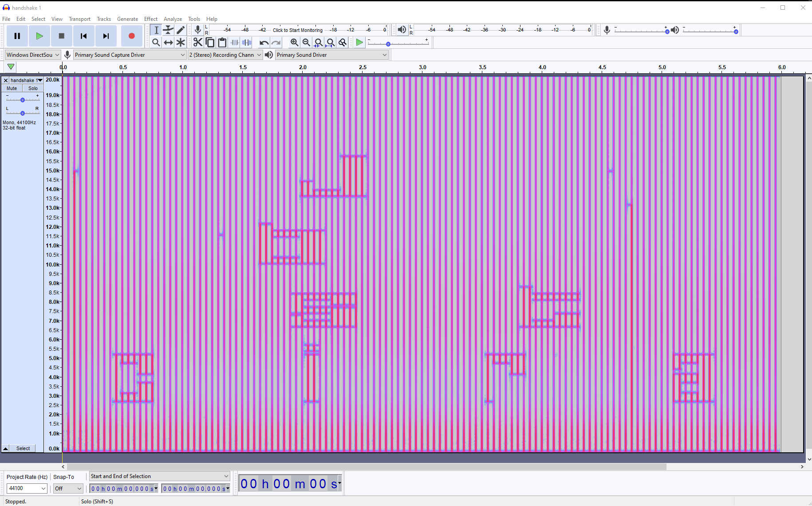Screen dimensions: 812x506
Task: Open the Primary Sound Capture Driver dropdown
Action: pos(130,55)
